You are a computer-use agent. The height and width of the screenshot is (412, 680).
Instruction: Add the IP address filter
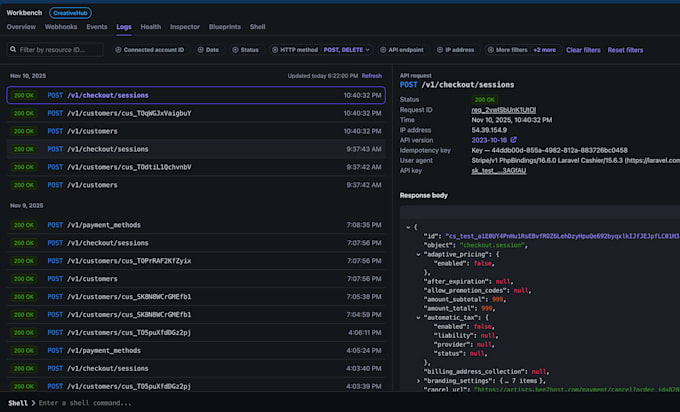pos(455,50)
